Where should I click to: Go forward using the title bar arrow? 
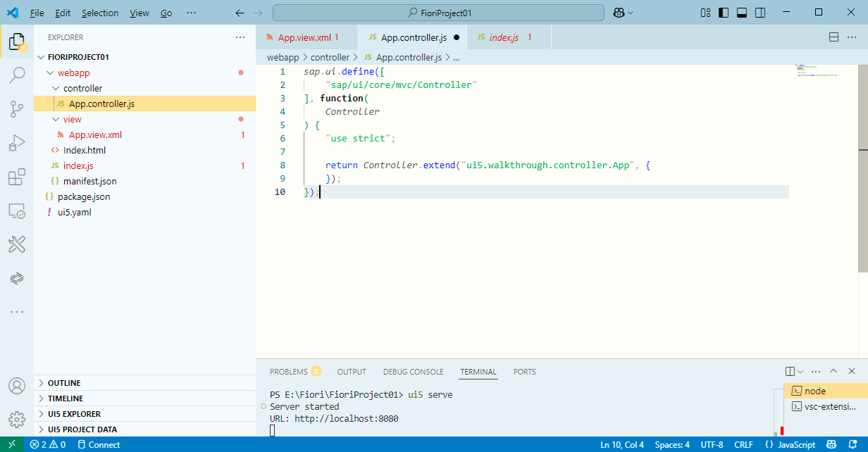(x=258, y=13)
